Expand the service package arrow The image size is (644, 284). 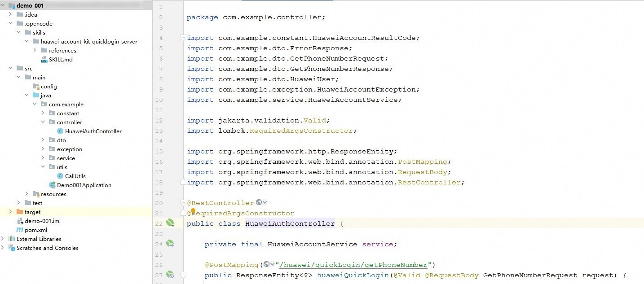[43, 158]
